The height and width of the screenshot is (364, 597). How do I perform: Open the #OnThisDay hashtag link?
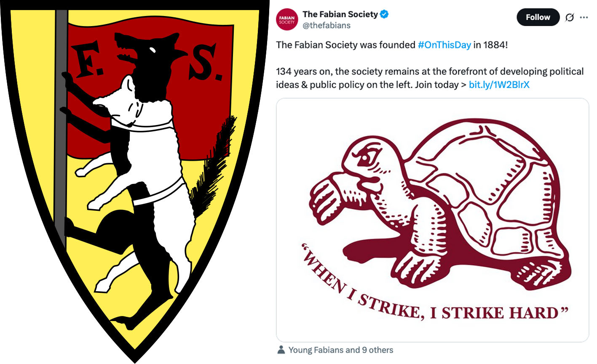pyautogui.click(x=444, y=45)
